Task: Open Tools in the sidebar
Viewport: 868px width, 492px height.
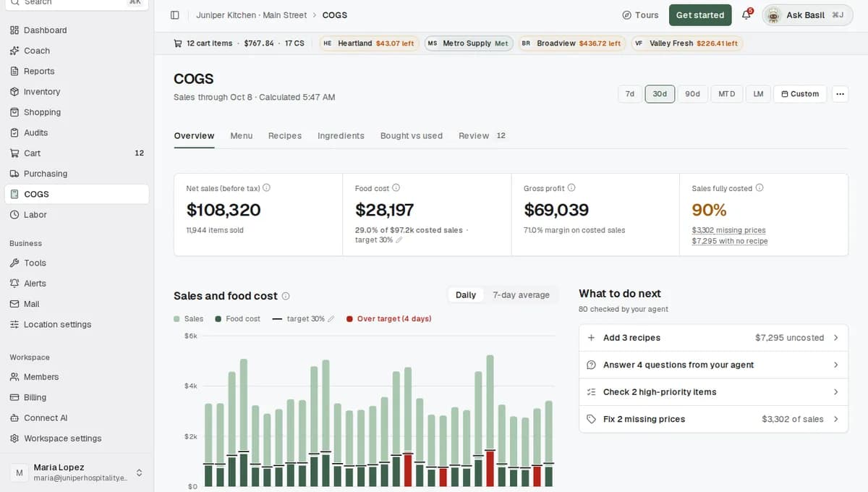Action: [77, 263]
